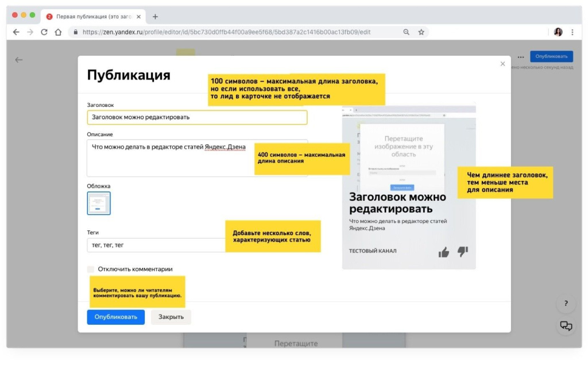Open a new browser tab with the plus
The height and width of the screenshot is (365, 588).
(x=155, y=17)
